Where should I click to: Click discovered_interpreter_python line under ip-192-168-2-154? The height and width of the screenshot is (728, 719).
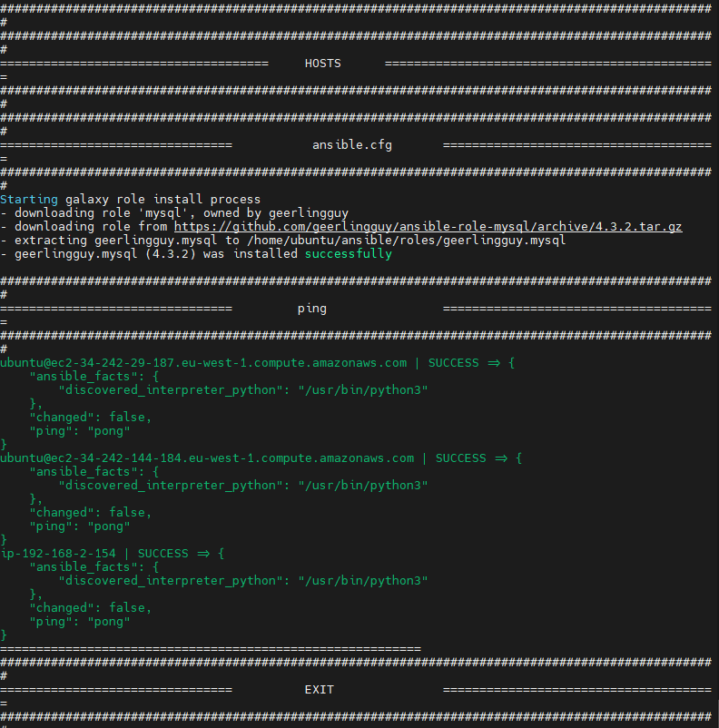click(x=243, y=581)
